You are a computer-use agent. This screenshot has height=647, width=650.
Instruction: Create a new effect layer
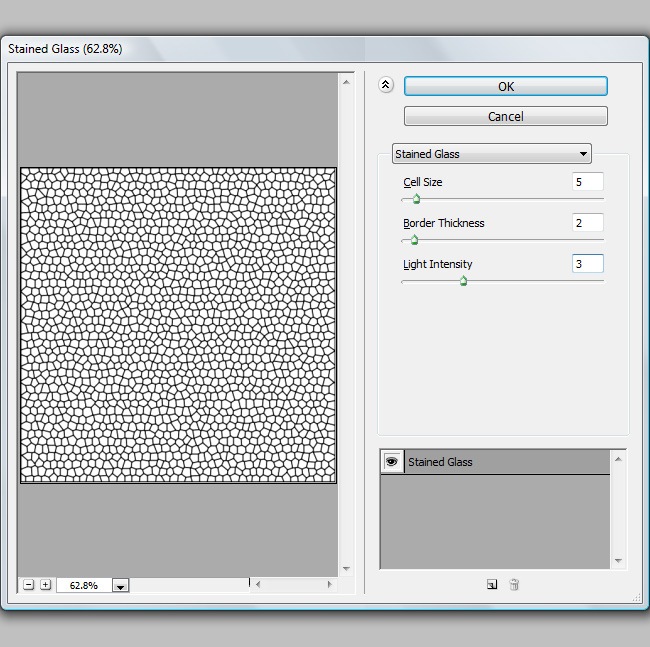click(x=492, y=585)
